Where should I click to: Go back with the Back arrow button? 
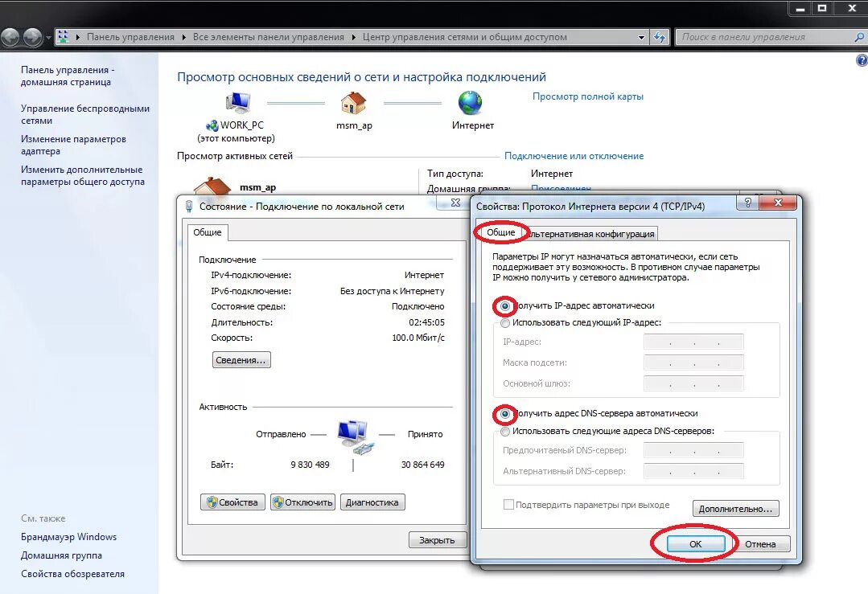(x=10, y=37)
